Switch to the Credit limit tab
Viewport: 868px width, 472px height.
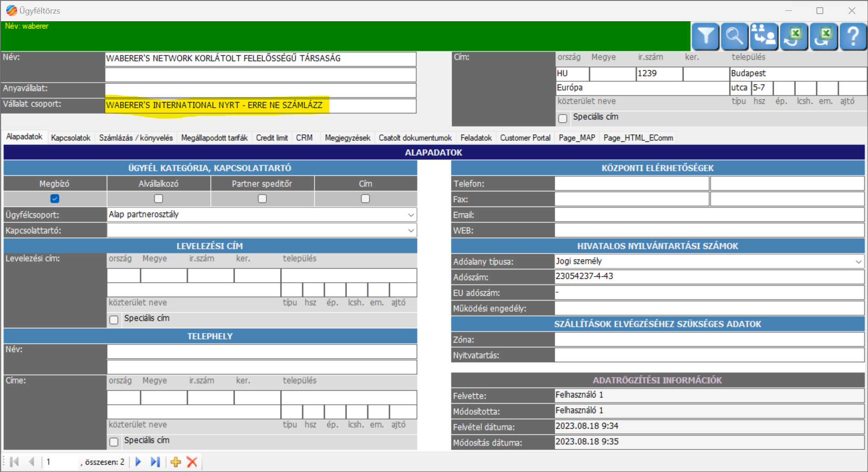pyautogui.click(x=272, y=137)
